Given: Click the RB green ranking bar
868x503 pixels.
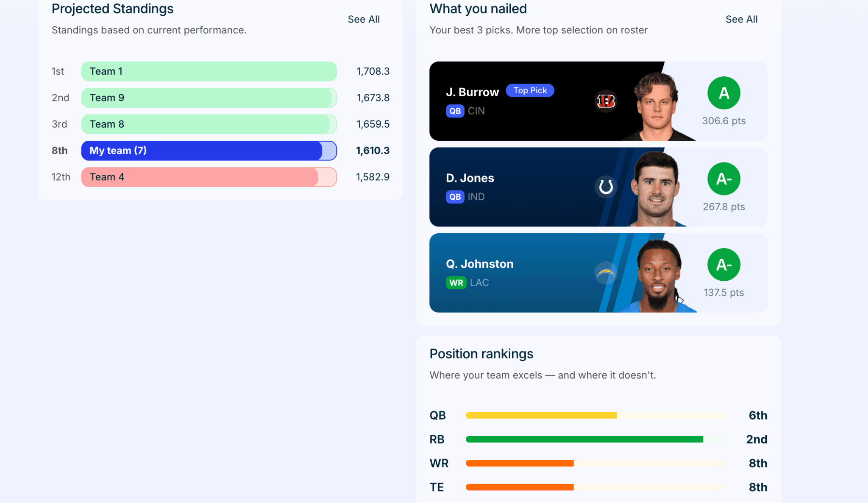Looking at the screenshot, I should pyautogui.click(x=584, y=439).
